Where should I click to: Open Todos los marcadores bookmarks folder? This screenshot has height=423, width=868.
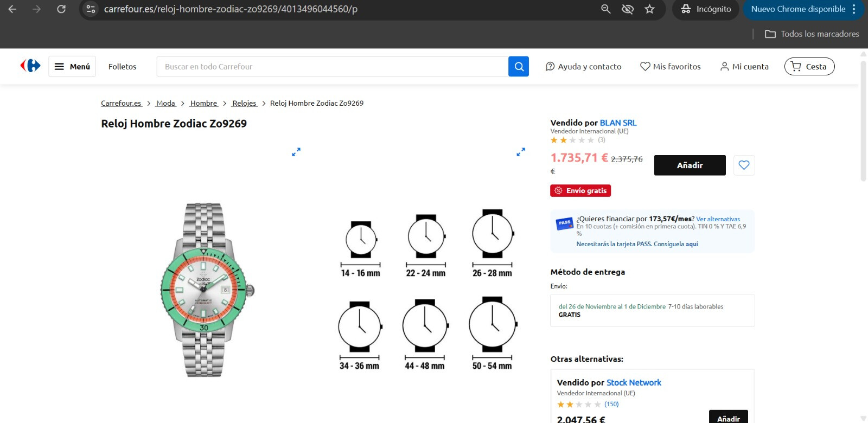click(812, 34)
